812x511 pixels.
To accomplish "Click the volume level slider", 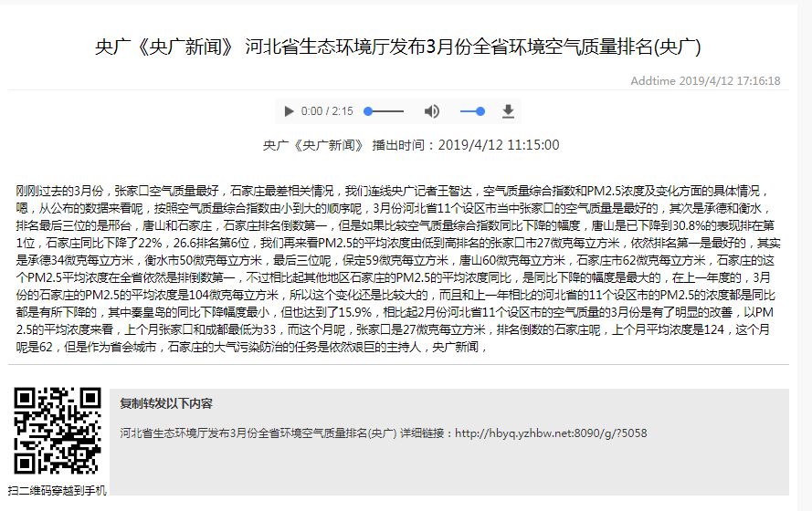I will click(x=471, y=111).
